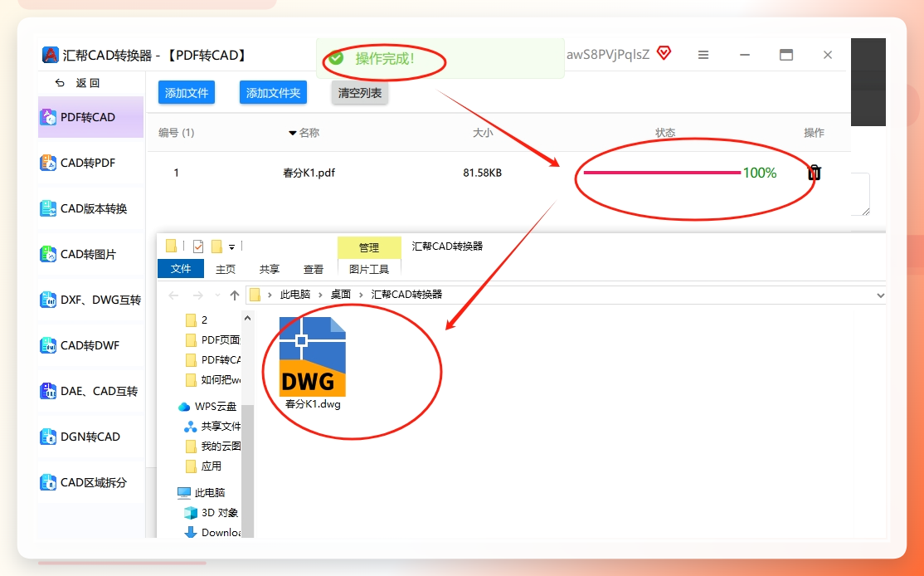Go forward in Explorer navigation
The width and height of the screenshot is (924, 576).
pos(198,295)
